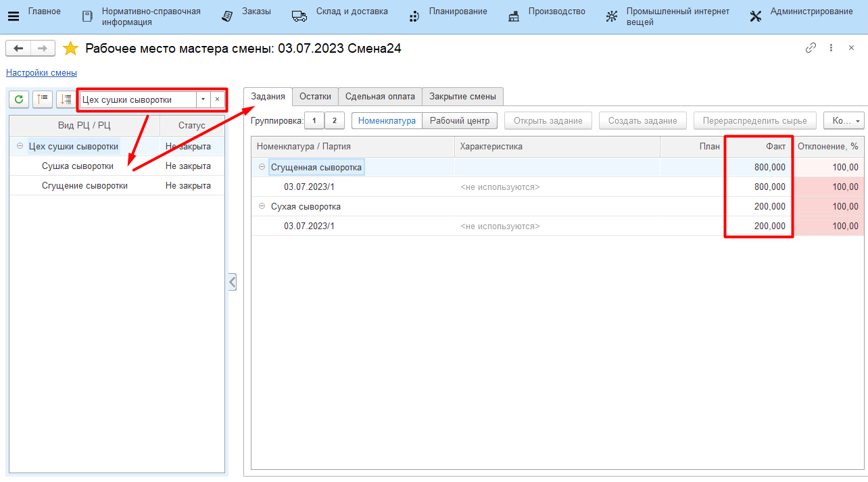Screen dimensions: 868x482
Task: Click the expand all tree levels icon
Action: [66, 99]
